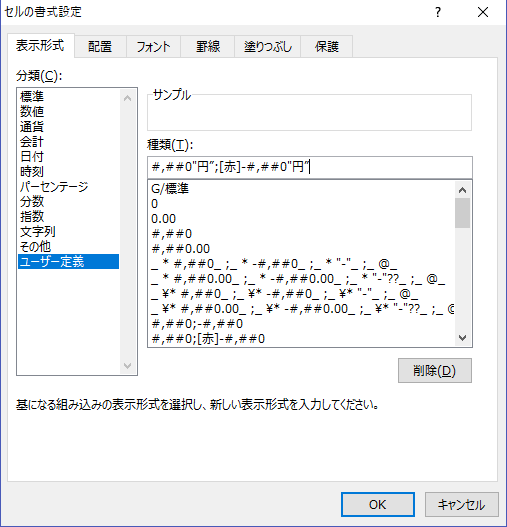Select the 塗りつぶし tab

click(x=267, y=46)
